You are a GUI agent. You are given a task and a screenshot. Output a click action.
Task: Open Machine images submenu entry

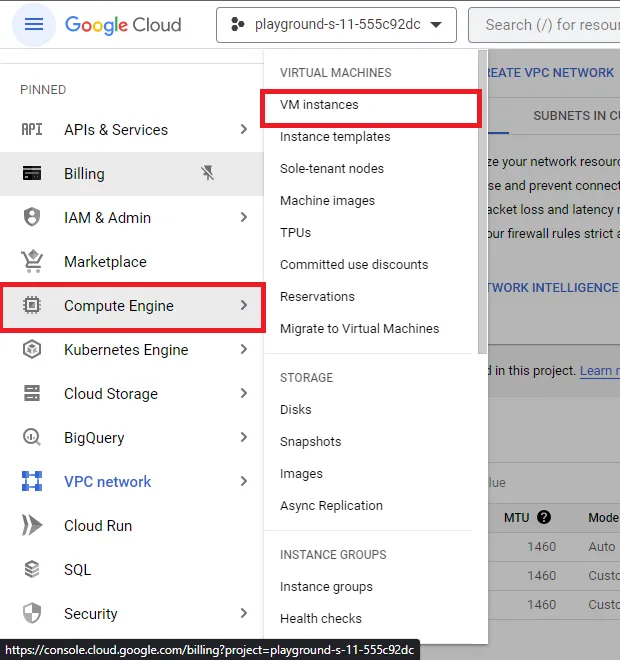pyautogui.click(x=371, y=200)
